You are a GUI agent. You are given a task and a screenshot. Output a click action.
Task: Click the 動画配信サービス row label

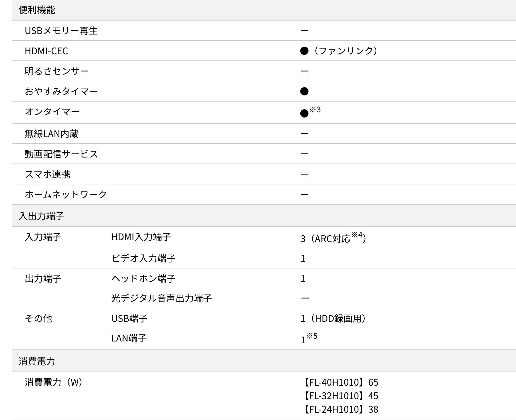(61, 154)
